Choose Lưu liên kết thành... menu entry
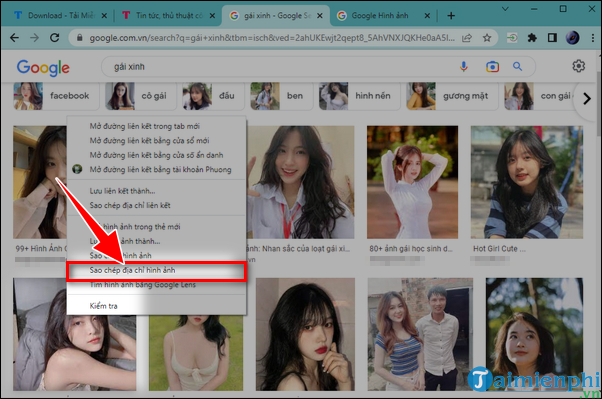The image size is (602, 399). click(x=156, y=191)
